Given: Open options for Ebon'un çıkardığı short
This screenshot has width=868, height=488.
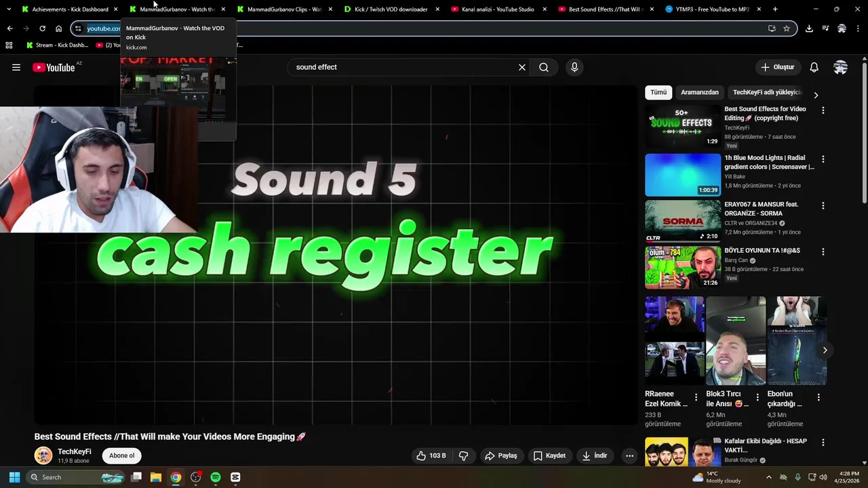Looking at the screenshot, I should (818, 397).
